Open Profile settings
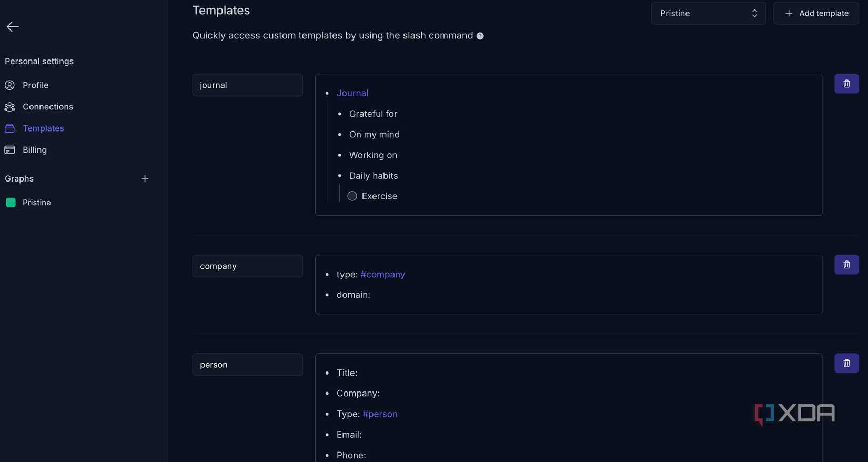868x462 pixels. click(36, 85)
